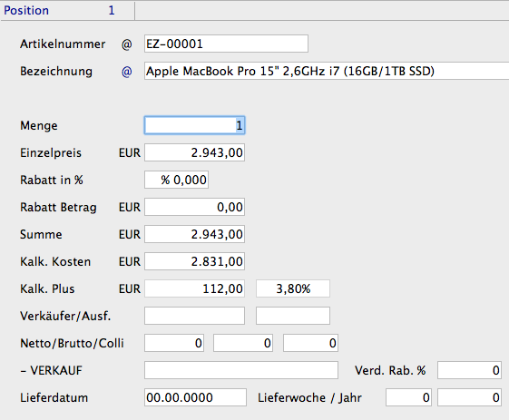The height and width of the screenshot is (420, 509).
Task: Click the Brutto weight field
Action: click(x=243, y=343)
